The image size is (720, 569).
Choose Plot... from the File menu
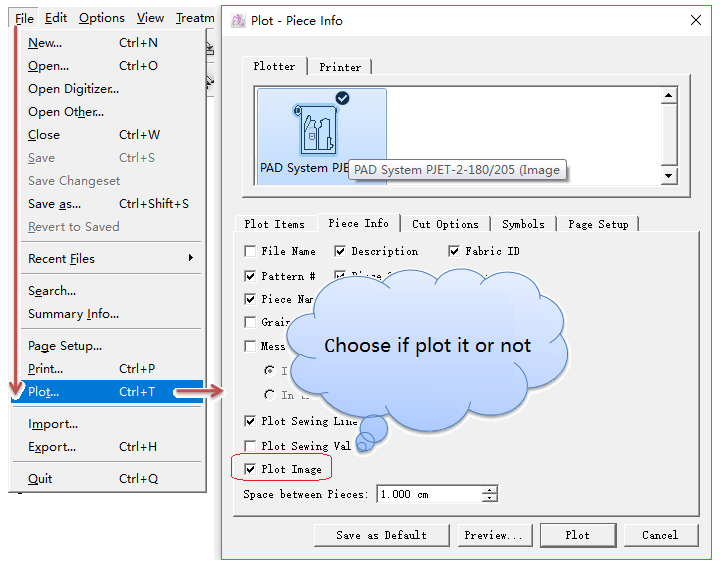[44, 392]
